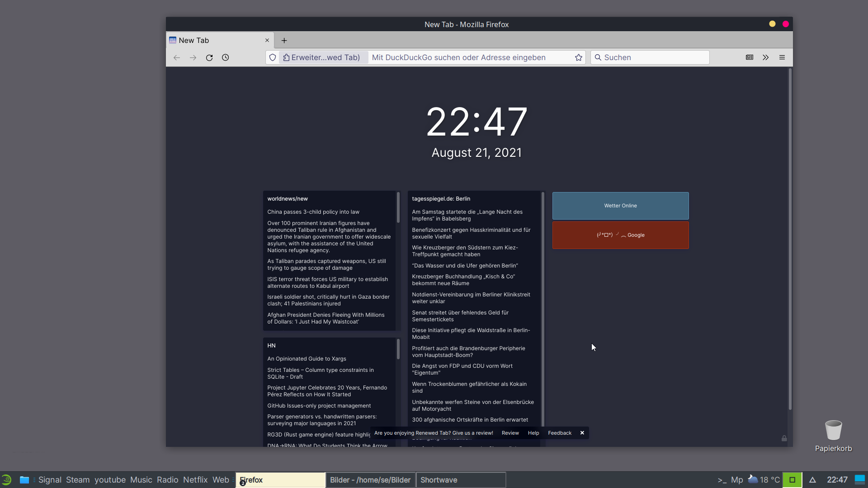Click the Feedback link in banner
Viewport: 868px width, 488px height.
559,432
